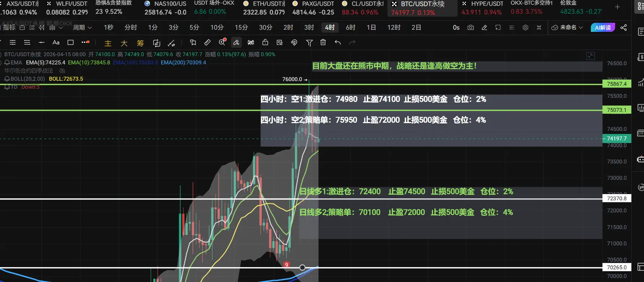
Task: Click the 大 button in drawing toolbar
Action: [x=124, y=43]
